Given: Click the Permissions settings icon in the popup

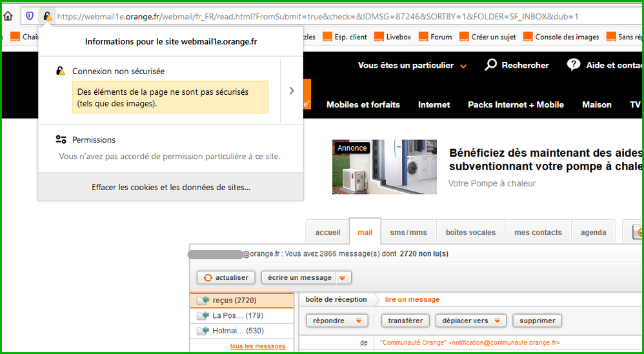Looking at the screenshot, I should click(x=61, y=139).
